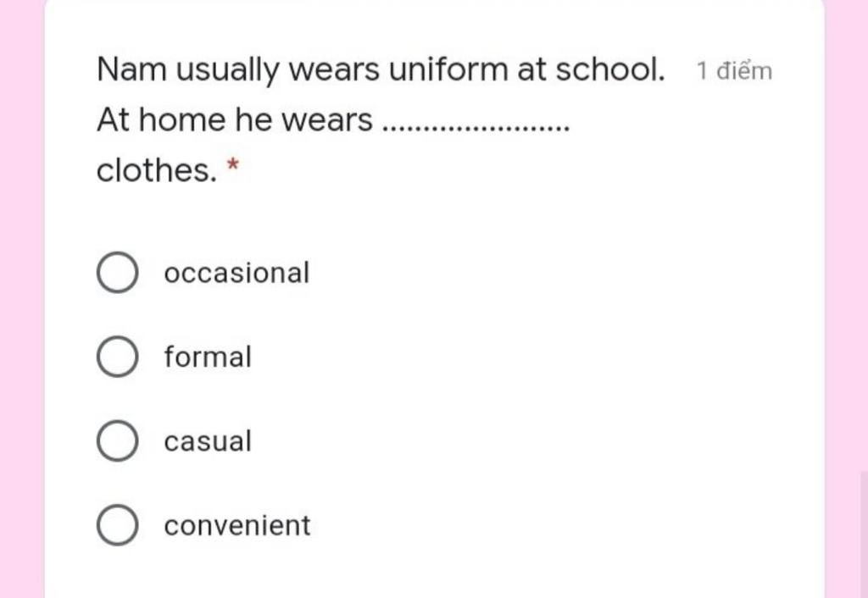868x598 pixels.
Task: Select the "occasional" radio button
Action: pos(117,272)
